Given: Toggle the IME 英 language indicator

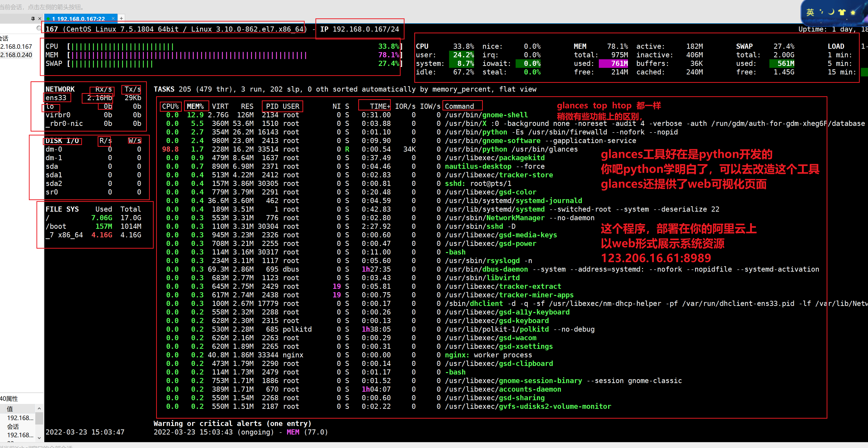Looking at the screenshot, I should click(x=810, y=12).
